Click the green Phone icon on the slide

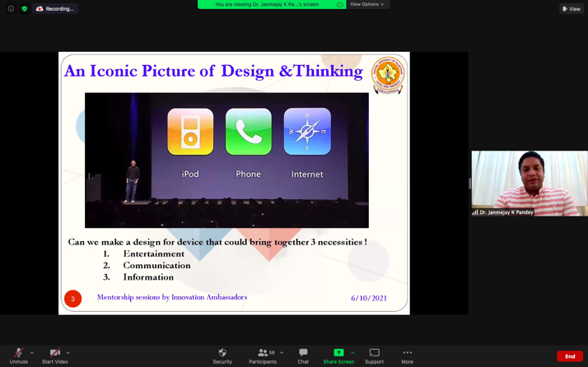[249, 132]
